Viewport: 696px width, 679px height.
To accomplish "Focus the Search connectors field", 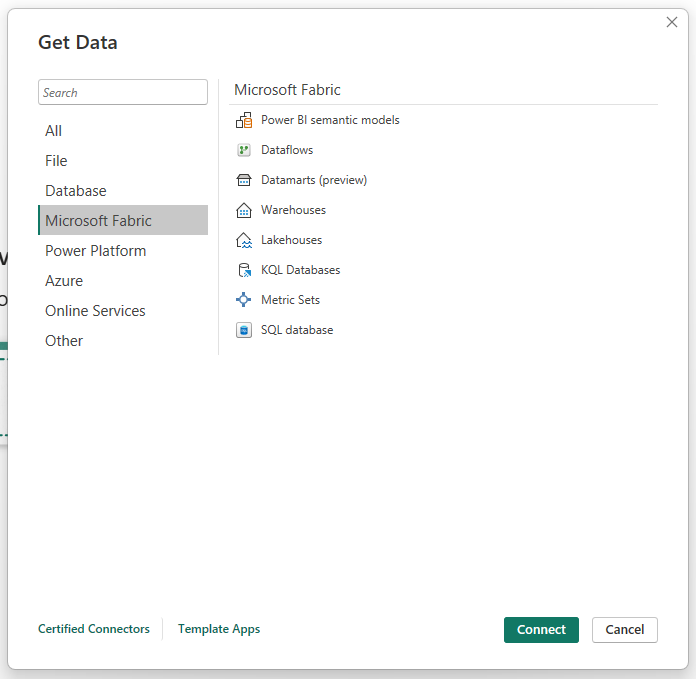I will pyautogui.click(x=123, y=92).
